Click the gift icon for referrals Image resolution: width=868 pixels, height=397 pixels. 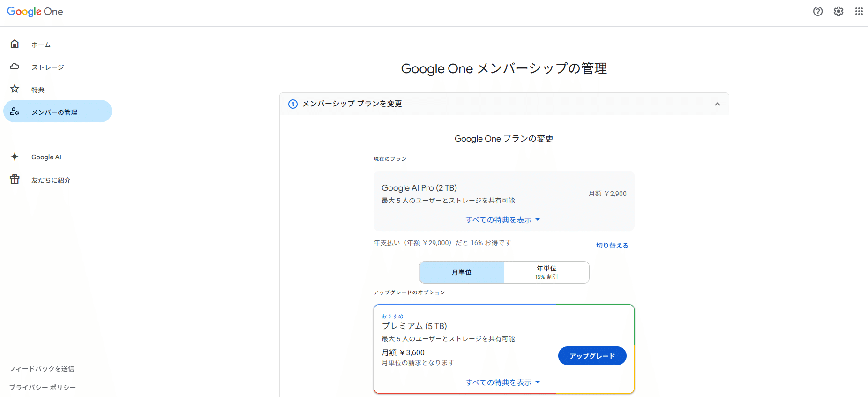pyautogui.click(x=15, y=179)
